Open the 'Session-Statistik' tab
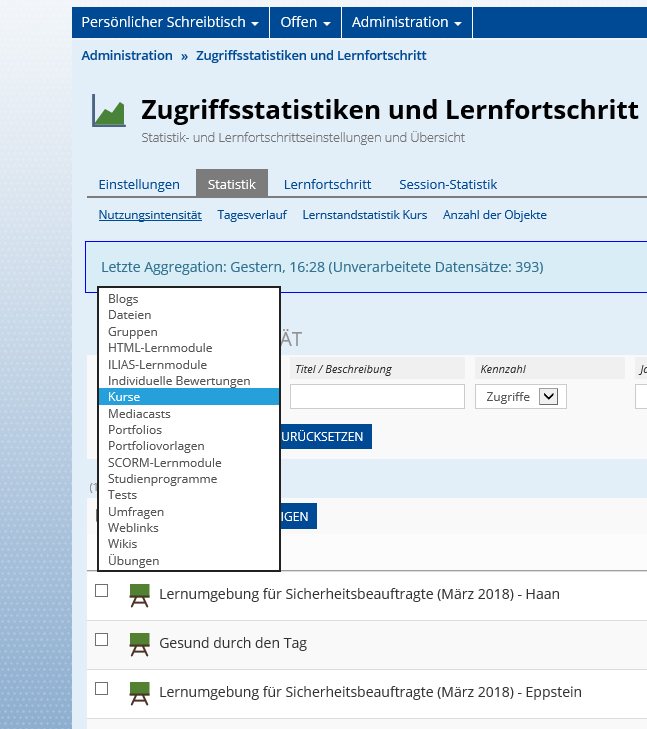 point(448,184)
